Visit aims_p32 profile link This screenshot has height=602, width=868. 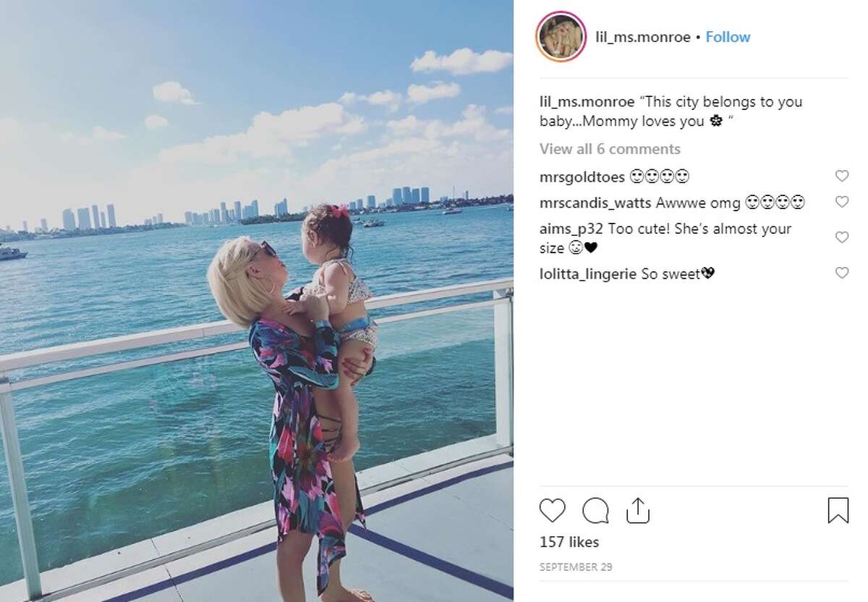(x=572, y=229)
